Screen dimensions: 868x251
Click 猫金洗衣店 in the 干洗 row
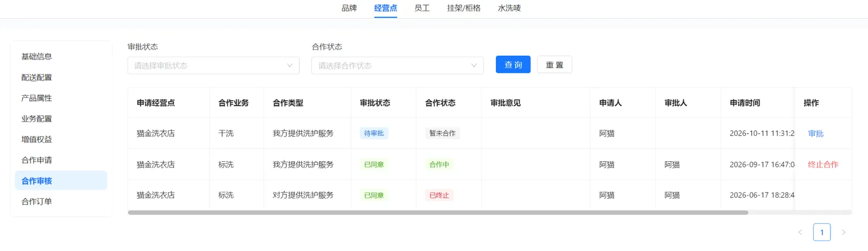click(156, 133)
